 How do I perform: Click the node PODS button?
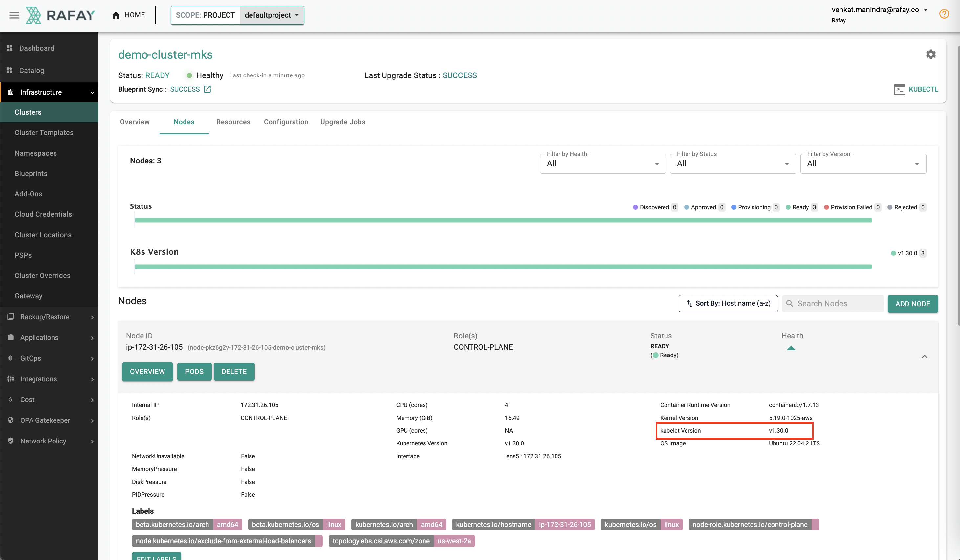(x=194, y=372)
